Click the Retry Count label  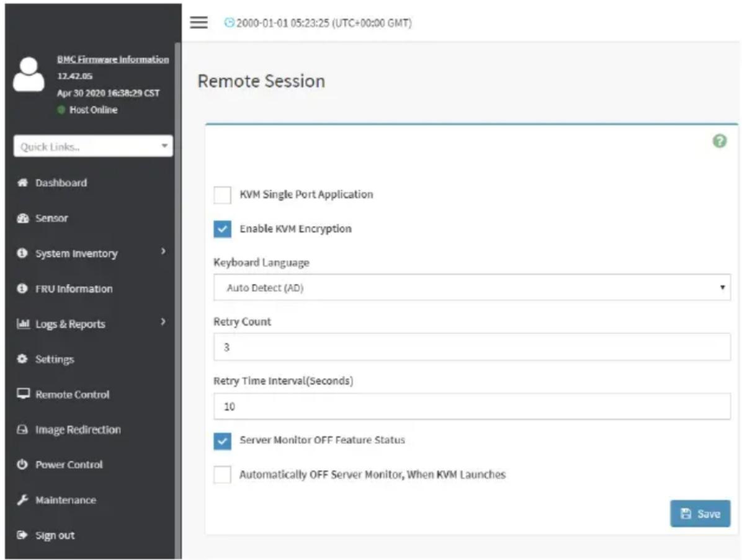click(x=243, y=322)
